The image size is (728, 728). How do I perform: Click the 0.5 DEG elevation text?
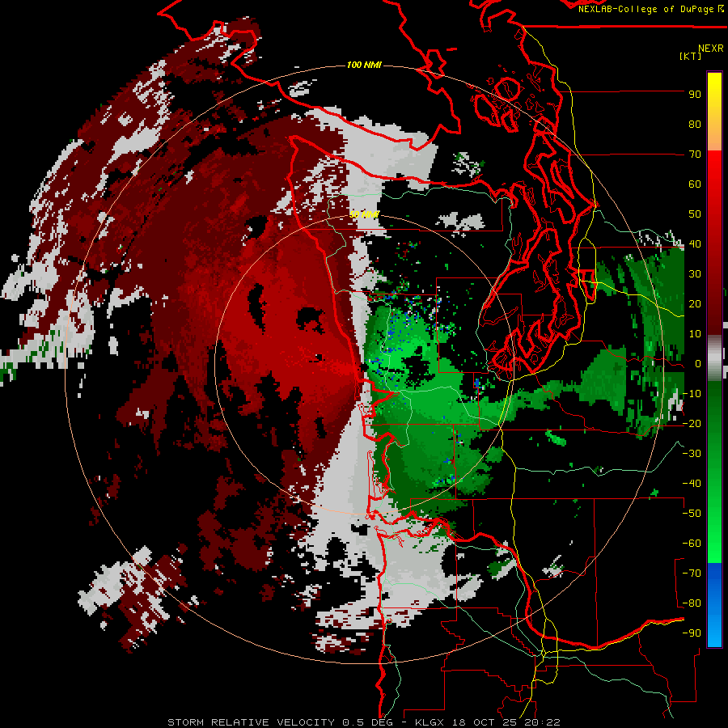[368, 722]
